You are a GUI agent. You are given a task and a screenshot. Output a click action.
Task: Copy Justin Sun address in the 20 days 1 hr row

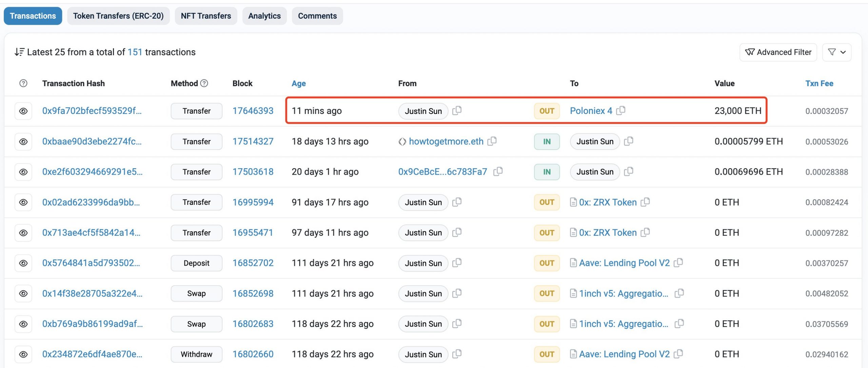click(629, 172)
